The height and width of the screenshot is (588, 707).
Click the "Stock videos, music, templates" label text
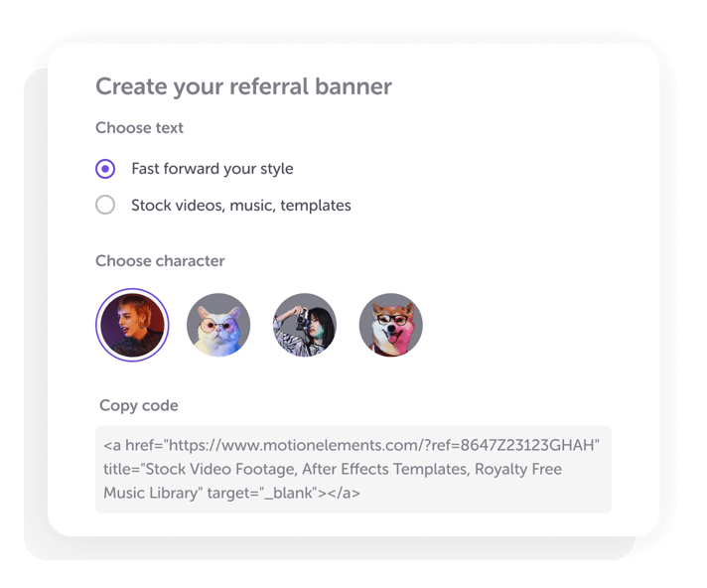pos(241,206)
